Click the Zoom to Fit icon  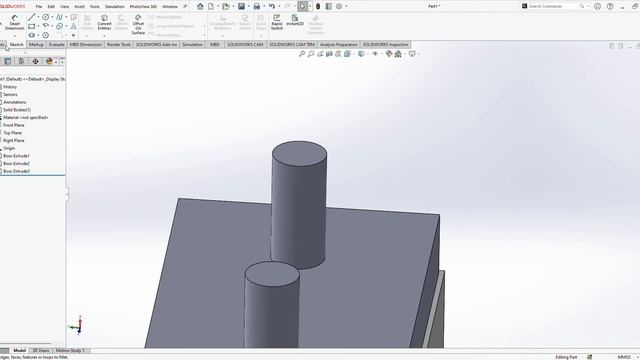point(302,53)
